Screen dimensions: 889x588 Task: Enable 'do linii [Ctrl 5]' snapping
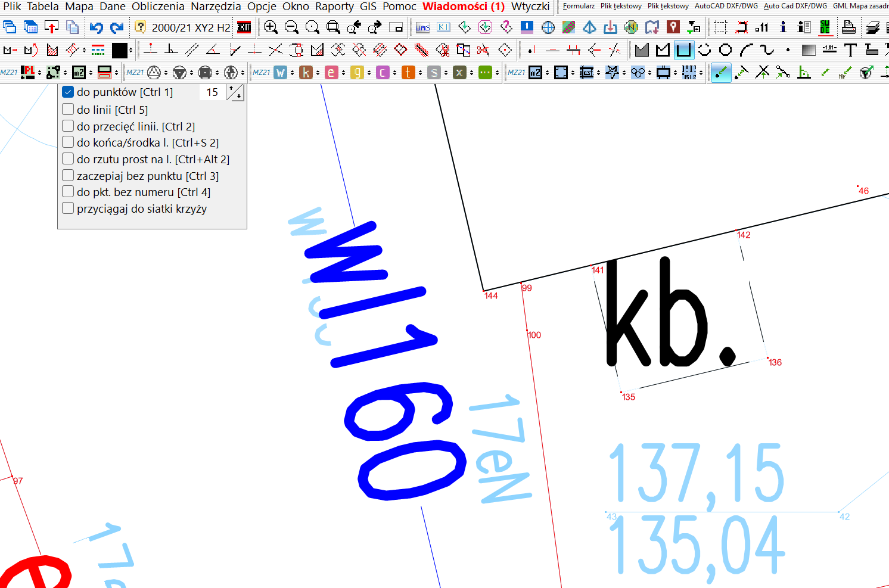pyautogui.click(x=68, y=110)
